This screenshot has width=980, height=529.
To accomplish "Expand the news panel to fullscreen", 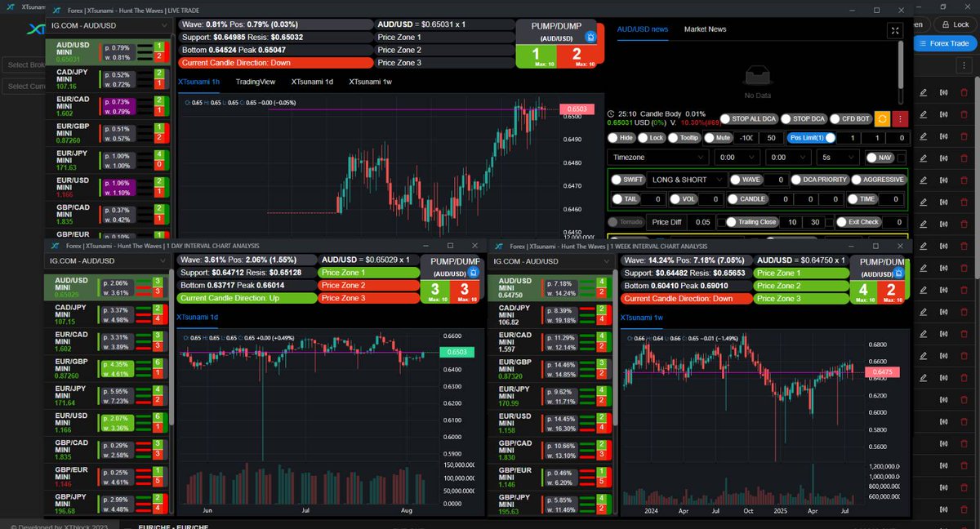I will point(895,30).
